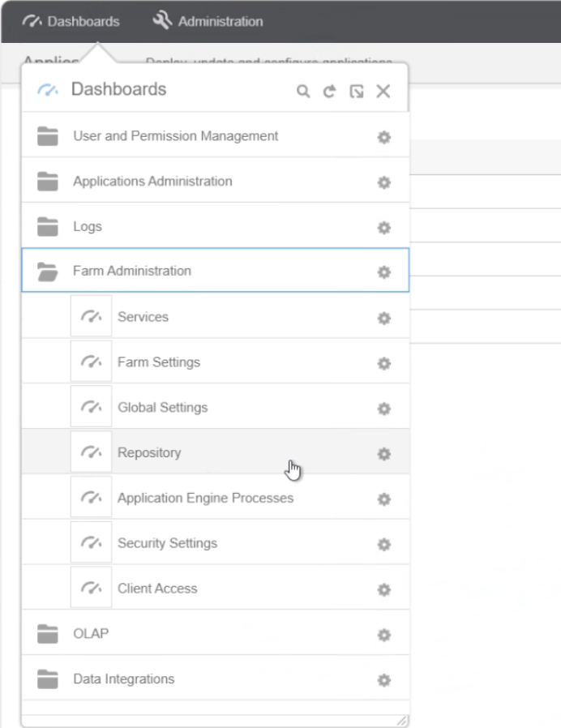Open the Global Settings dashboard
This screenshot has width=561, height=728.
pyautogui.click(x=216, y=407)
